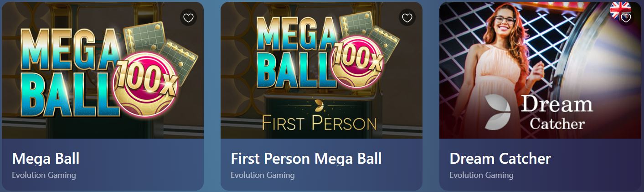
Task: Favorite the Mega Ball game with heart icon
Action: coord(188,18)
